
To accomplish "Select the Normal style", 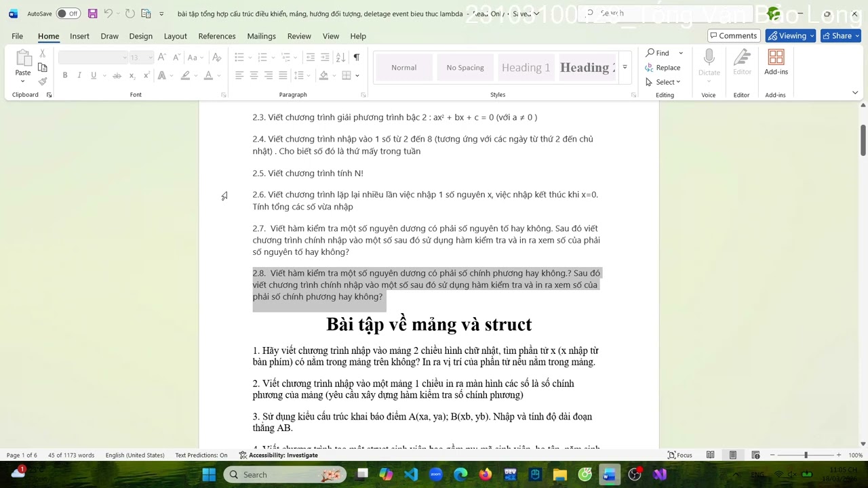I will pos(404,67).
